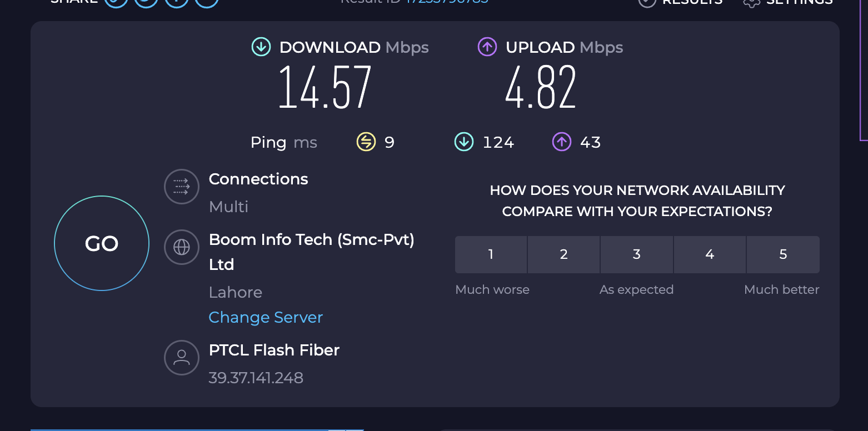
Task: Click the teal download ping icon
Action: pyautogui.click(x=463, y=142)
